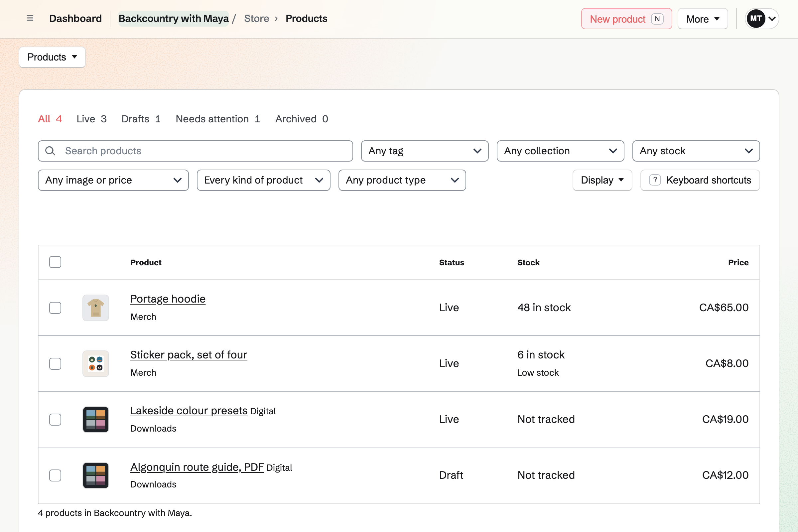Click the N shortcut key badge
The image size is (798, 532).
click(x=657, y=19)
